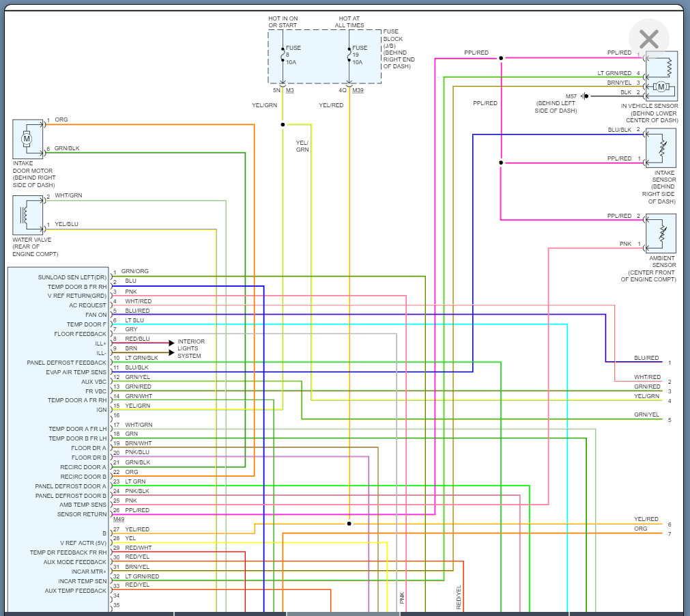Select the FUSE BLOCK (J/B) label
This screenshot has height=616, width=690.
399,49
